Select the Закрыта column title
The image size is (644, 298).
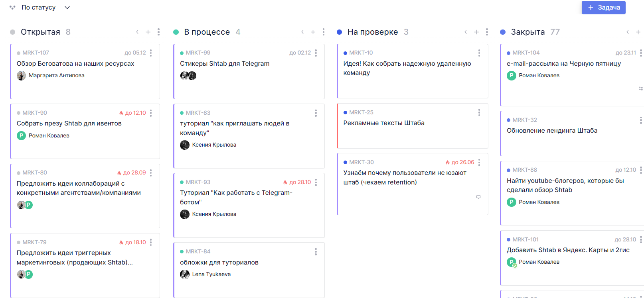tap(527, 32)
